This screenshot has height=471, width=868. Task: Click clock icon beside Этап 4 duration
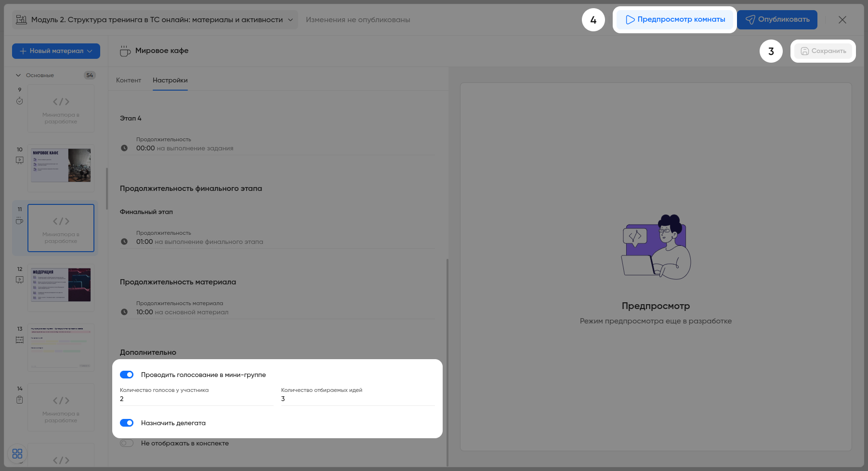pyautogui.click(x=124, y=148)
